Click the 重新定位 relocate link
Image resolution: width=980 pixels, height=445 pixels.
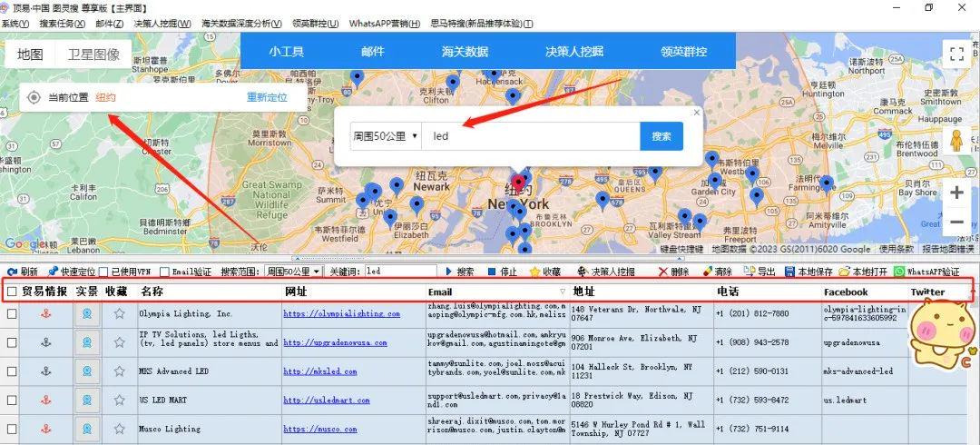pos(267,98)
